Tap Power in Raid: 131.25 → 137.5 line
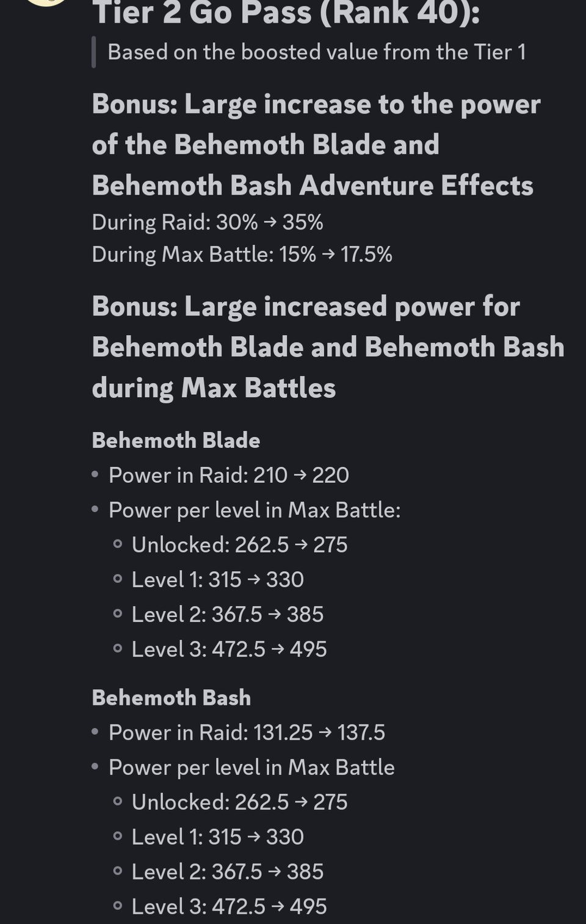The height and width of the screenshot is (924, 586). click(x=247, y=733)
